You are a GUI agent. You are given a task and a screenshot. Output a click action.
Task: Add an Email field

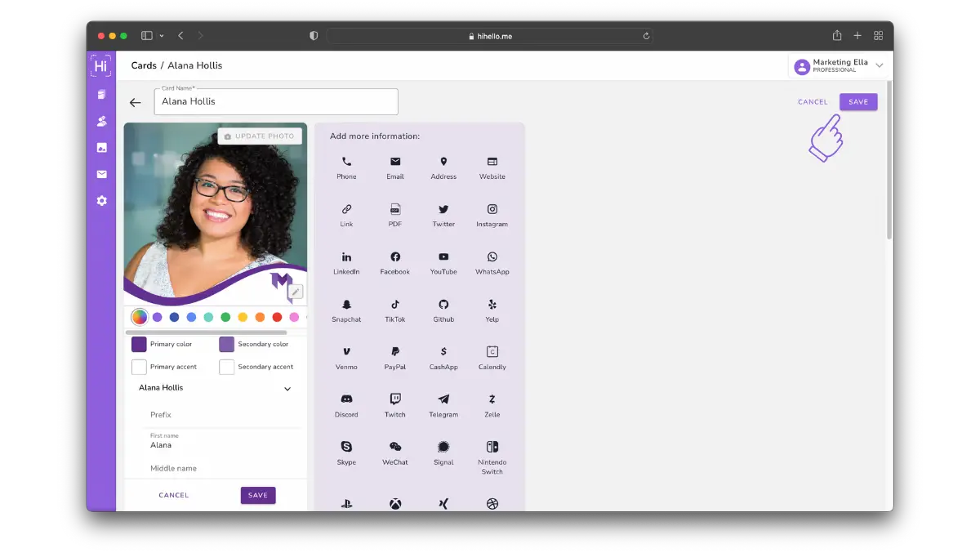click(395, 167)
